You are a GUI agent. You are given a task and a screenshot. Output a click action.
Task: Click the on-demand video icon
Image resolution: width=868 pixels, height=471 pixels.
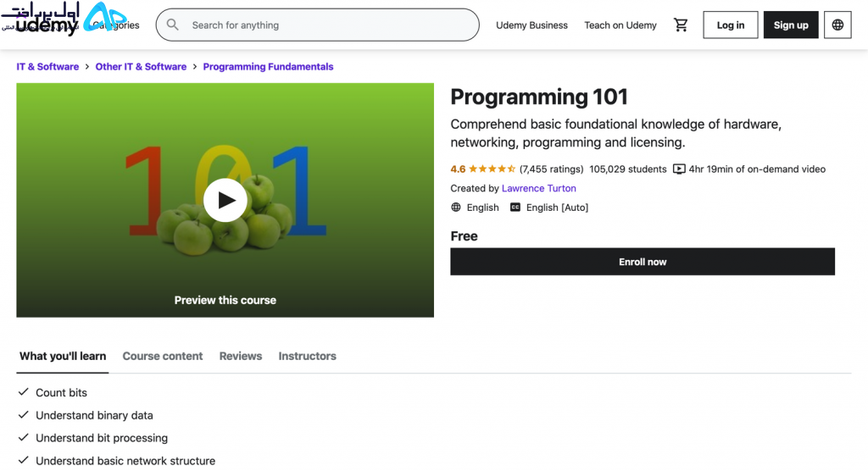coord(679,169)
